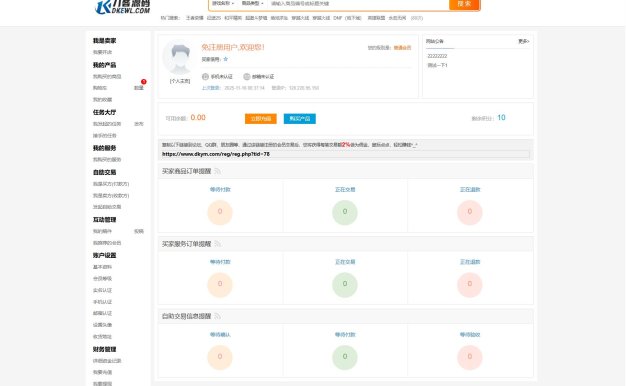Open the 更多> link in announcements
The width and height of the screenshot is (626, 386).
click(523, 41)
